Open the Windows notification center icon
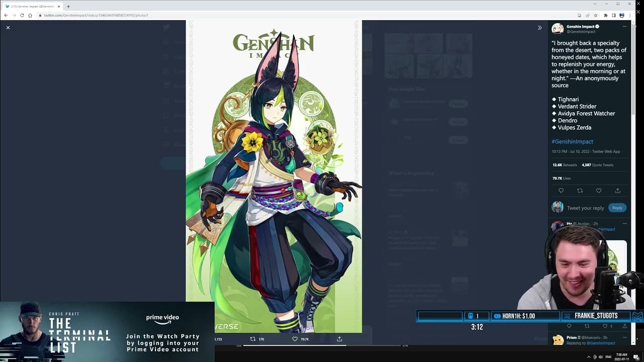644x362 pixels. coord(637,357)
